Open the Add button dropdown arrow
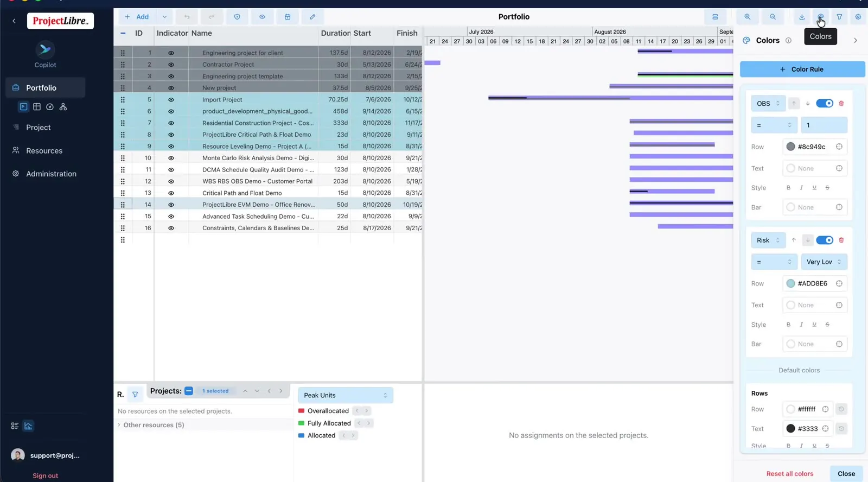 (x=164, y=17)
